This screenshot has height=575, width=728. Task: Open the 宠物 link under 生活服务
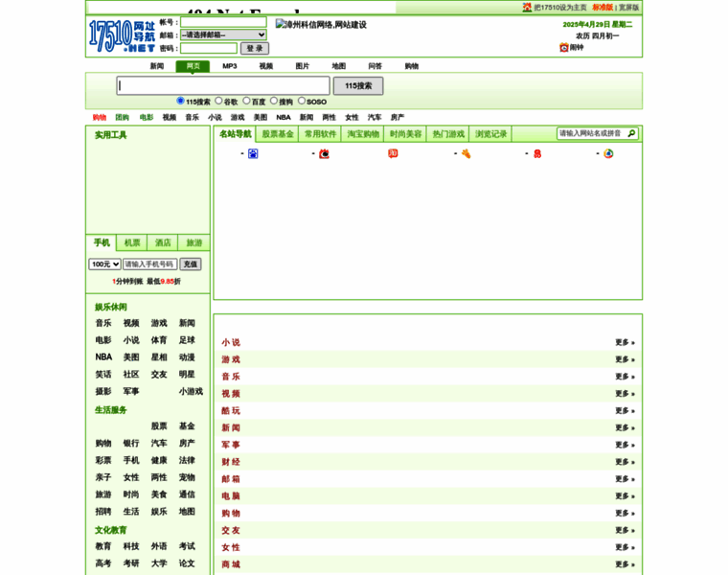pos(187,477)
